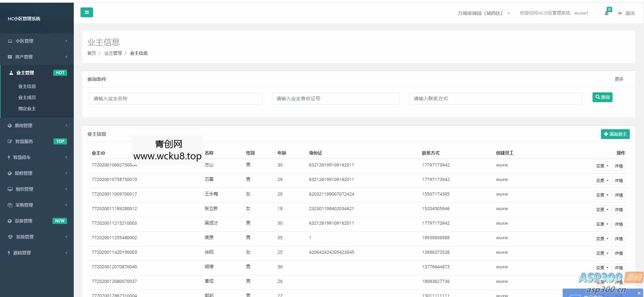Click the 资产管理 grid icon
The height and width of the screenshot is (297, 644).
[10, 57]
